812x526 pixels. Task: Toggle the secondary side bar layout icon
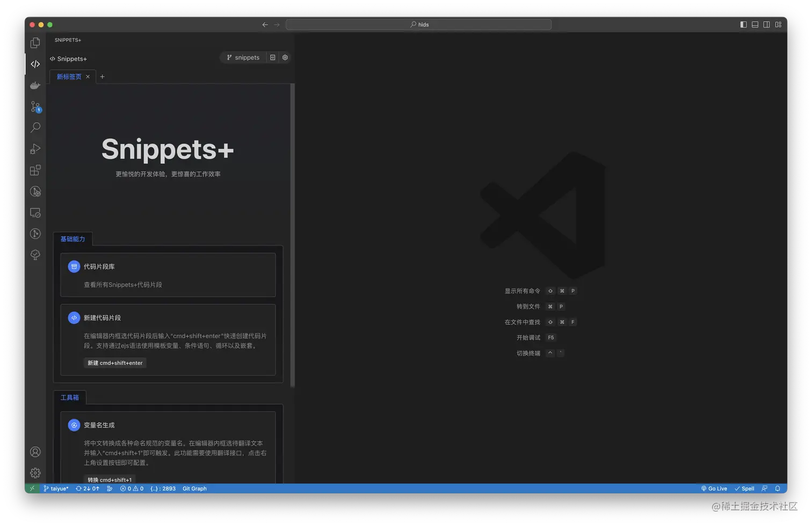pyautogui.click(x=767, y=25)
